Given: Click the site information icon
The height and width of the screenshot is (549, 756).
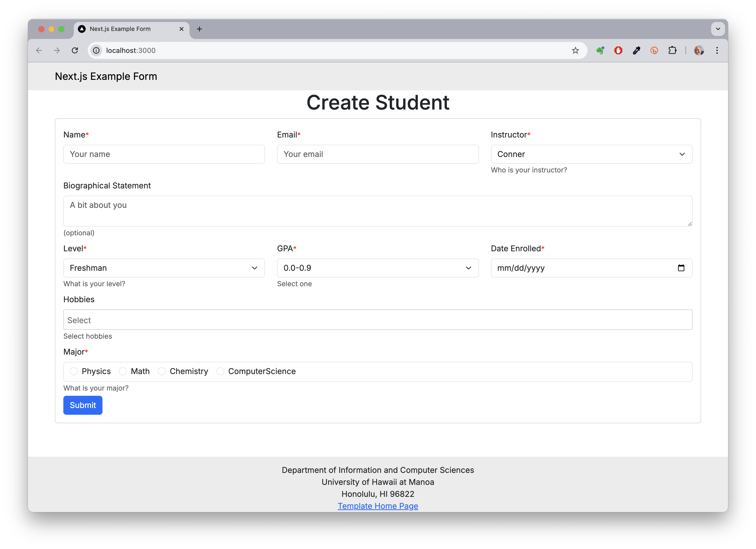Looking at the screenshot, I should coord(96,50).
